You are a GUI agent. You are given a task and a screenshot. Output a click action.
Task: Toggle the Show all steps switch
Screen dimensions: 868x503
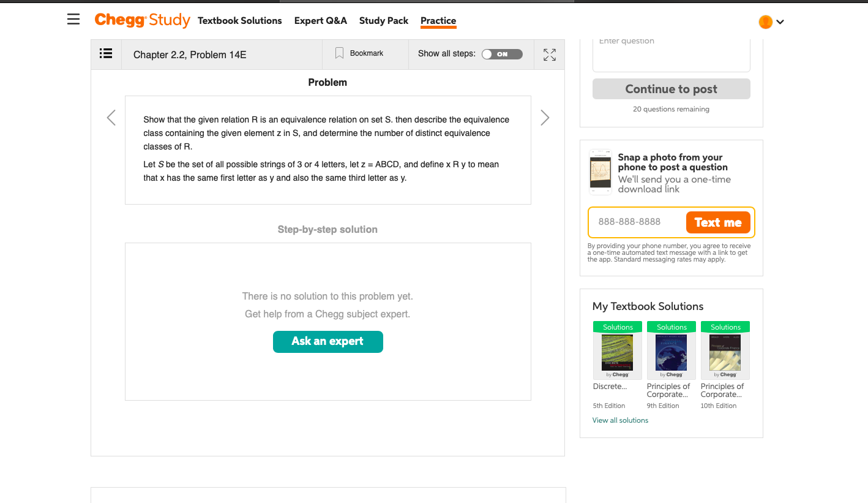(x=502, y=54)
